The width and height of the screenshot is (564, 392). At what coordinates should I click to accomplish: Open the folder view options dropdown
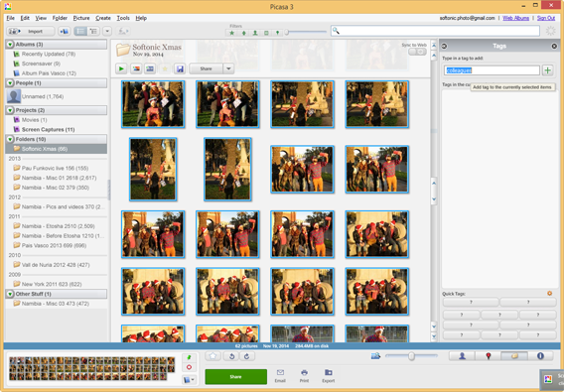tap(107, 32)
